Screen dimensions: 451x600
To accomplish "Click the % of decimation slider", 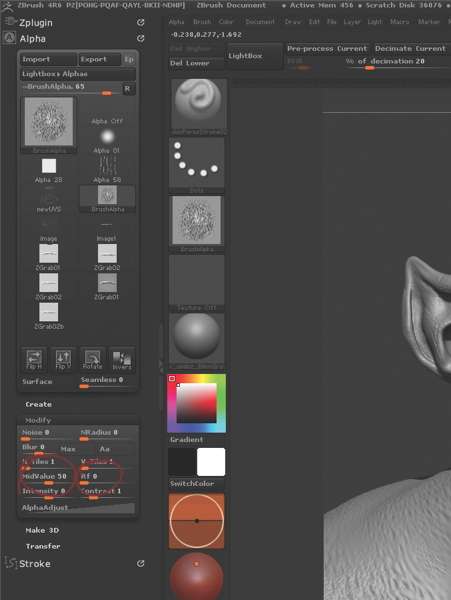I will [396, 63].
